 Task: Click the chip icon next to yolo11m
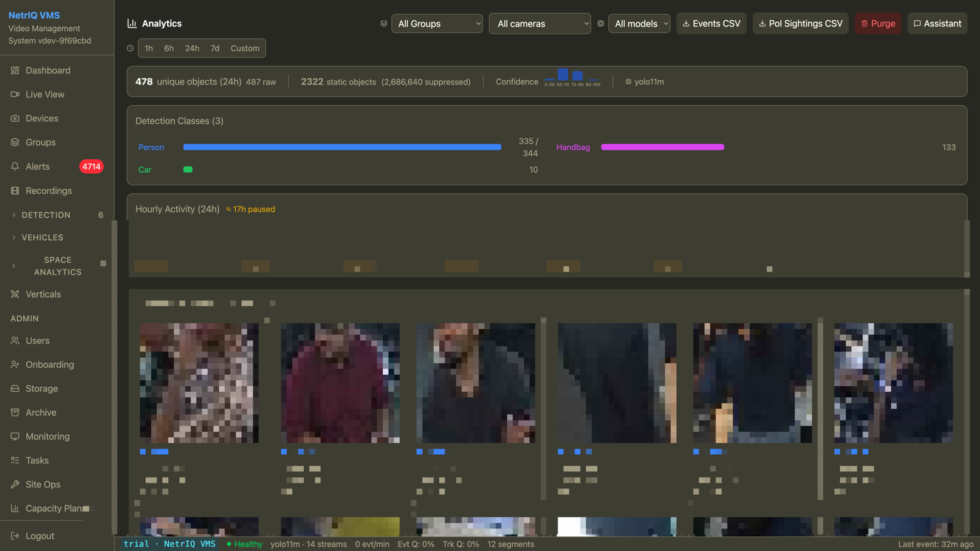click(628, 81)
